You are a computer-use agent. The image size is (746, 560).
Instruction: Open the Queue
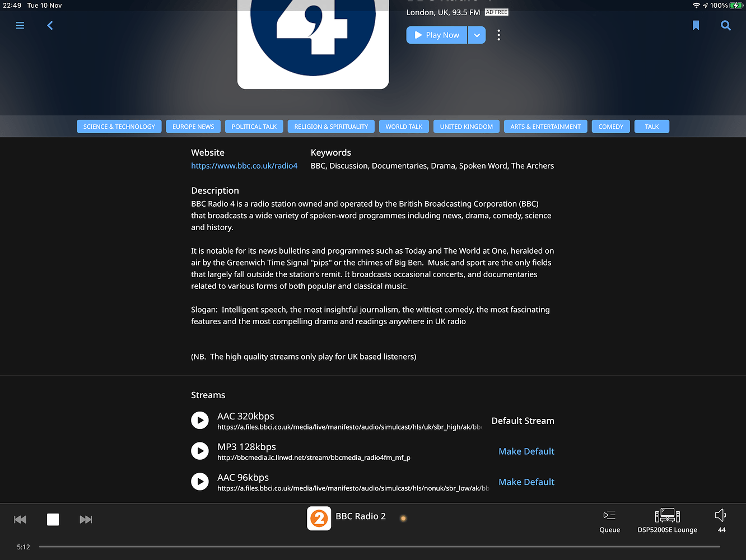point(609,521)
